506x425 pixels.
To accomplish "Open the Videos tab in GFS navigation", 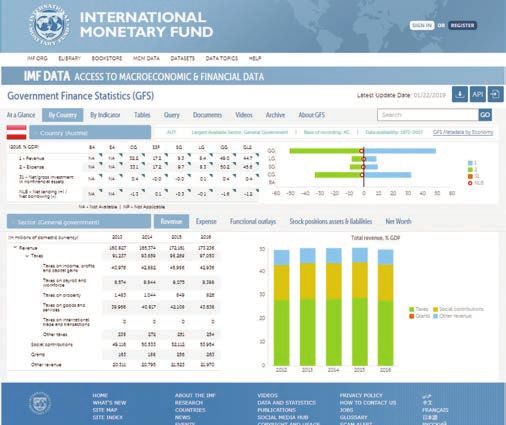I will 244,115.
